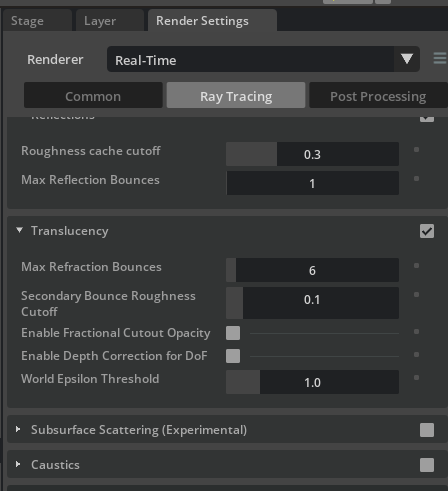The height and width of the screenshot is (491, 448).
Task: Click reset dot beside Roughness cache cutoff
Action: pos(416,150)
